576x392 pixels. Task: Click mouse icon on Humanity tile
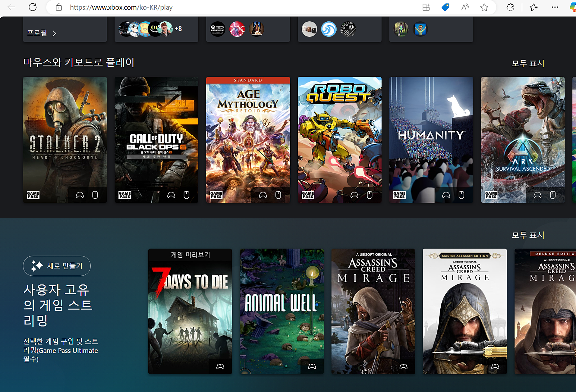(x=462, y=195)
